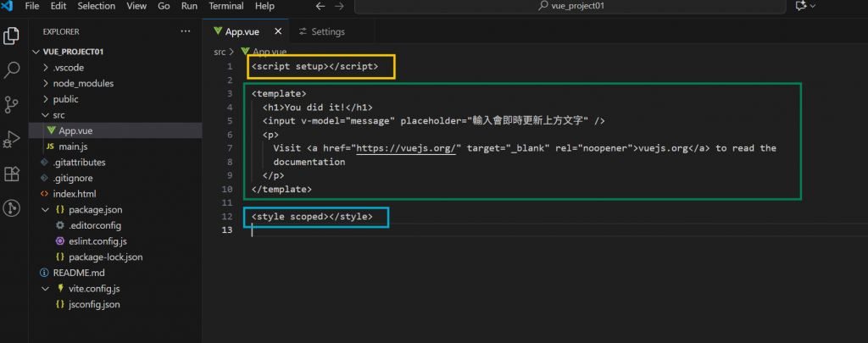Image resolution: width=868 pixels, height=343 pixels.
Task: Click the style scoped line of code
Action: pos(312,216)
